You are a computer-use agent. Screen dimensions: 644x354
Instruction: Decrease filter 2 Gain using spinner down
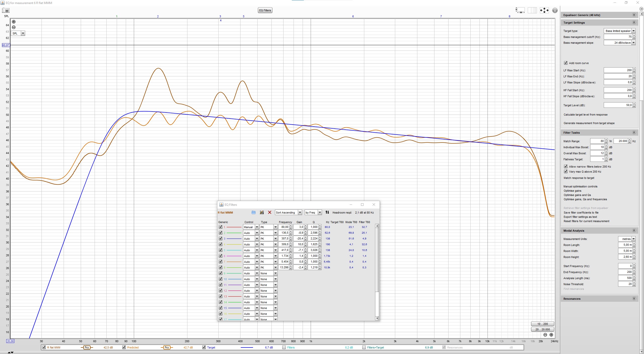coord(305,234)
